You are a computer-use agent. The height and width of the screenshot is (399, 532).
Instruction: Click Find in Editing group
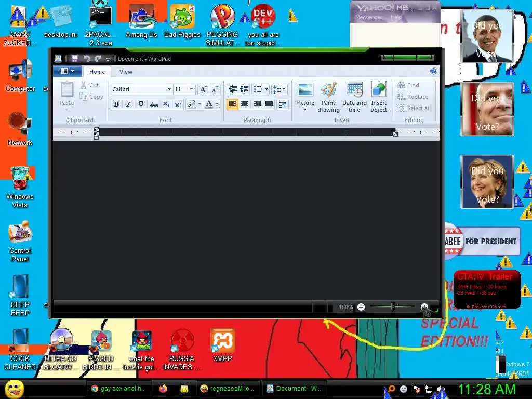(x=408, y=85)
